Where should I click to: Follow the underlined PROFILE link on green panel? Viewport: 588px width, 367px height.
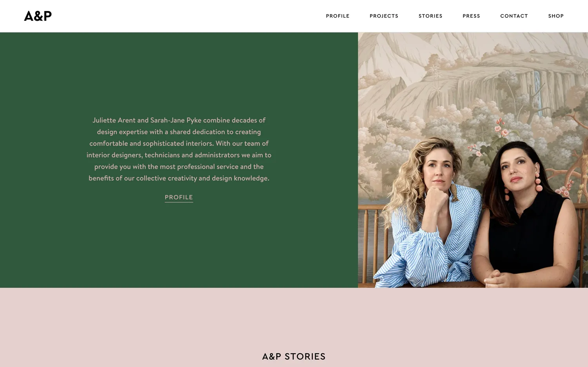179,197
